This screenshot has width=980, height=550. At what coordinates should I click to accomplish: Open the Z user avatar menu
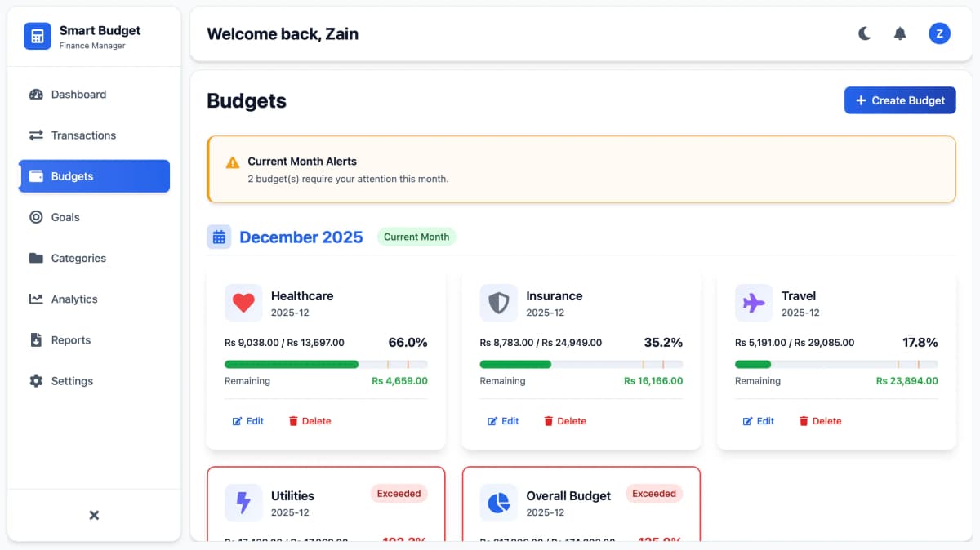939,33
